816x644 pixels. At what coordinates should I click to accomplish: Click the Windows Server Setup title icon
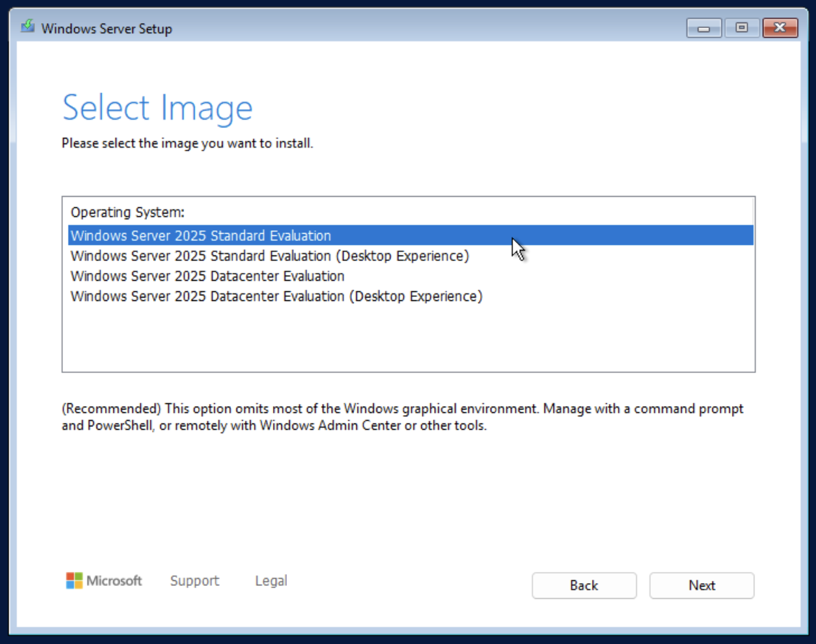pos(28,26)
